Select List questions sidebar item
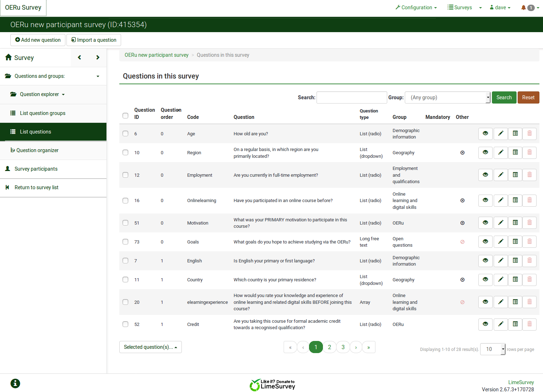 click(x=53, y=132)
